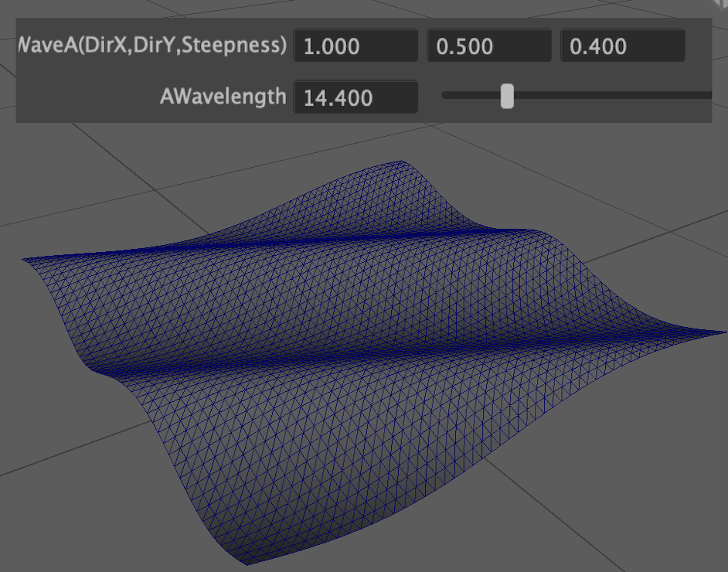Click the WaveA(DirX,DirY,Steepness) attribute label
The height and width of the screenshot is (572, 728).
coord(152,45)
